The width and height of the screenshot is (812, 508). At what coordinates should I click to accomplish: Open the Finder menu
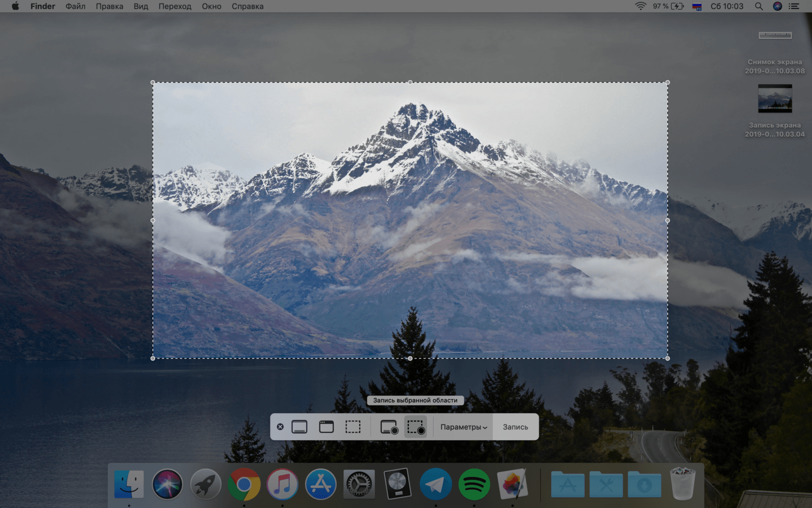[43, 6]
